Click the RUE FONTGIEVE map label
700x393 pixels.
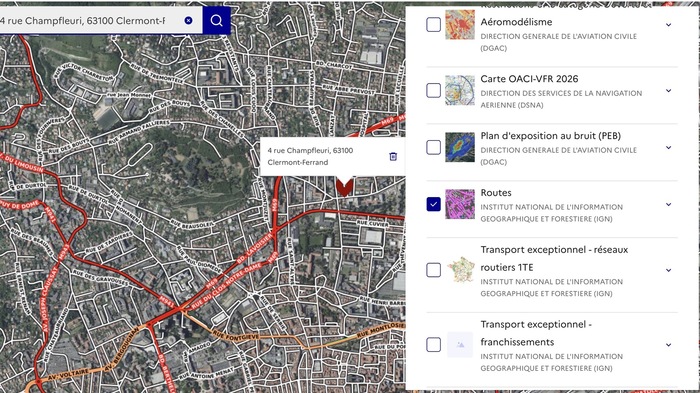pos(235,336)
